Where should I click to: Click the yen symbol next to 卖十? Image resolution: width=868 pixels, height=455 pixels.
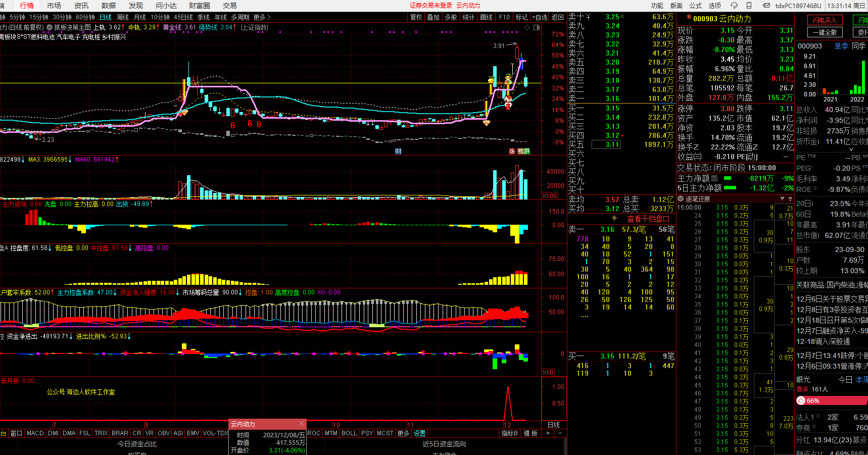coord(588,17)
